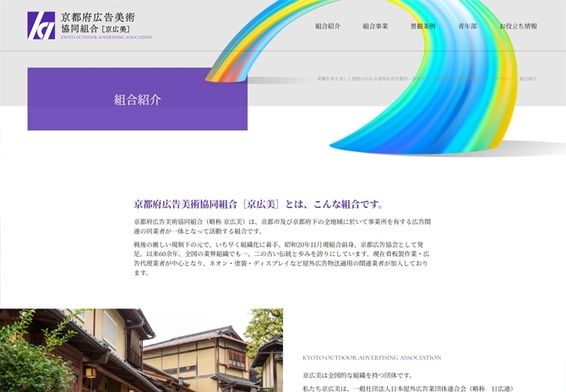Select 組合事業 in the top navigation
The height and width of the screenshot is (392, 566).
(375, 26)
